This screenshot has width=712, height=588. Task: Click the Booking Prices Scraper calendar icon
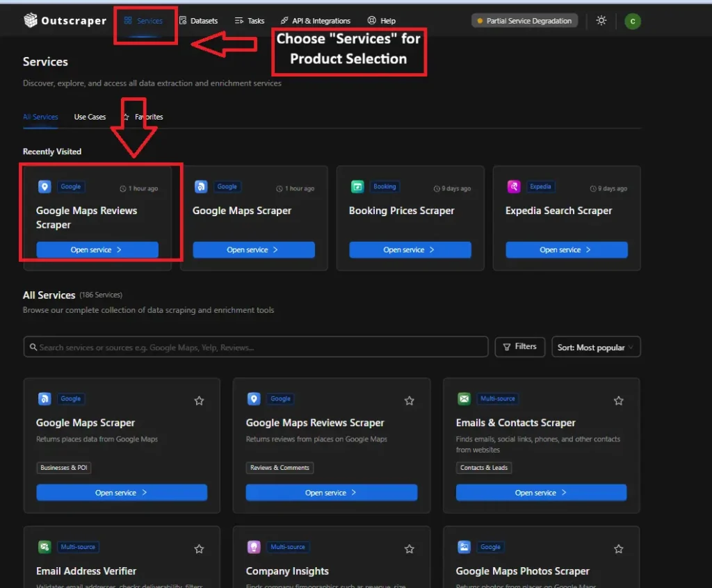point(357,186)
